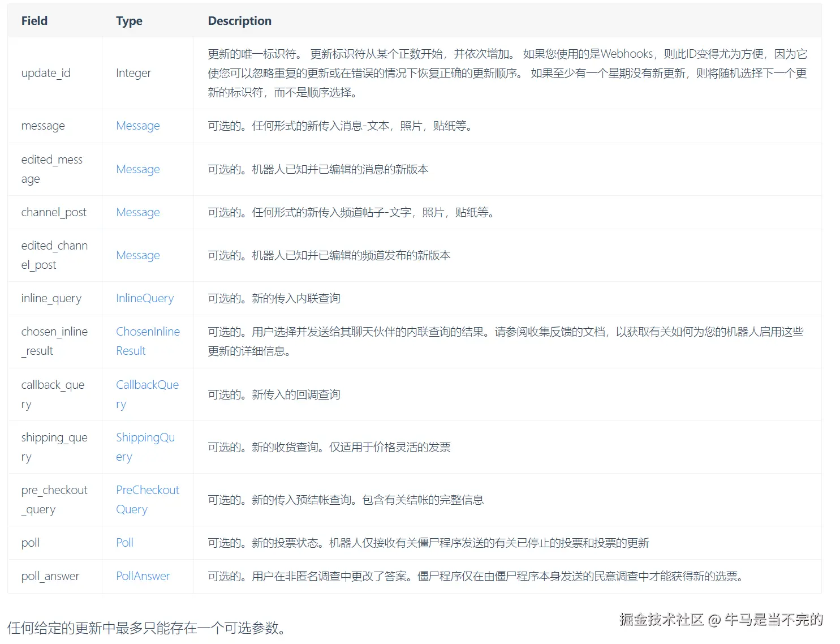Select the pre_checkout_query field cell
This screenshot has height=644, width=840.
tap(55, 500)
